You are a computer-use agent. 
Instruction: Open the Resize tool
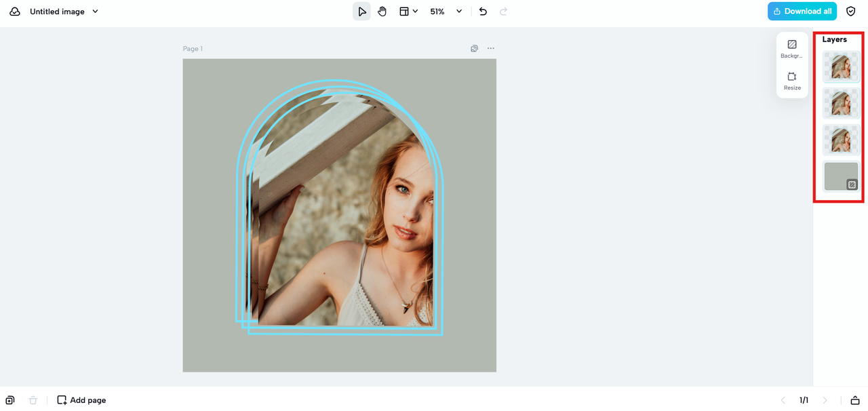click(x=792, y=81)
